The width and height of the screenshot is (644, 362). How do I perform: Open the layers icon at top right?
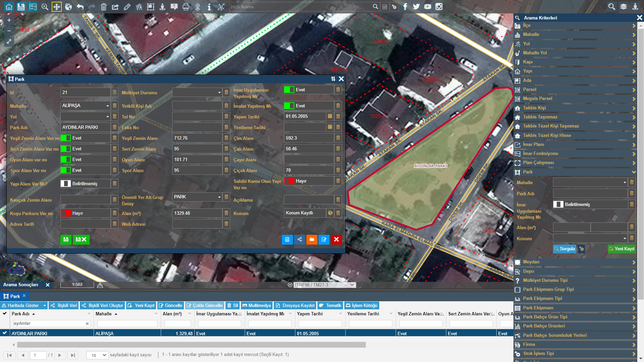click(x=623, y=7)
